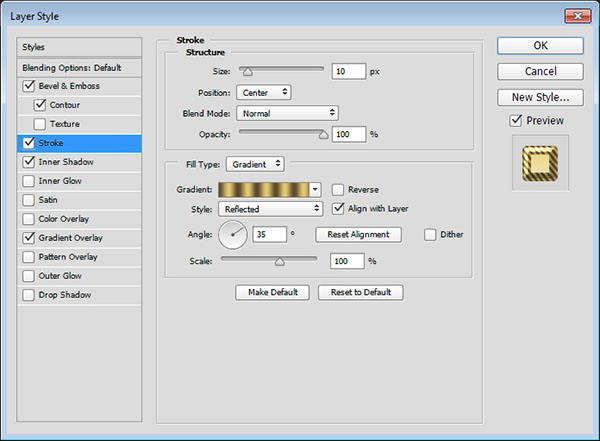
Task: Click the style preview thumbnail
Action: pos(540,165)
